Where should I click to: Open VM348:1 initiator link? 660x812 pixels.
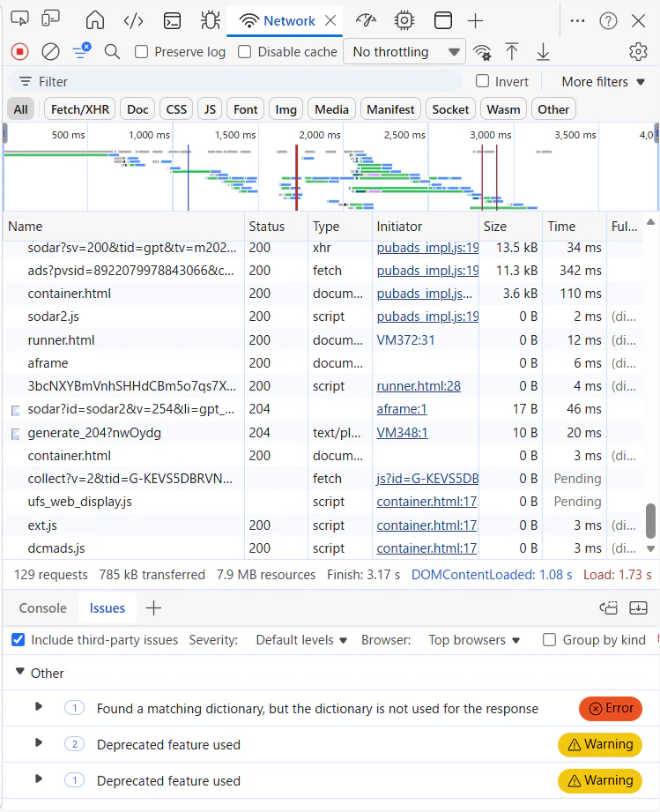coord(402,432)
